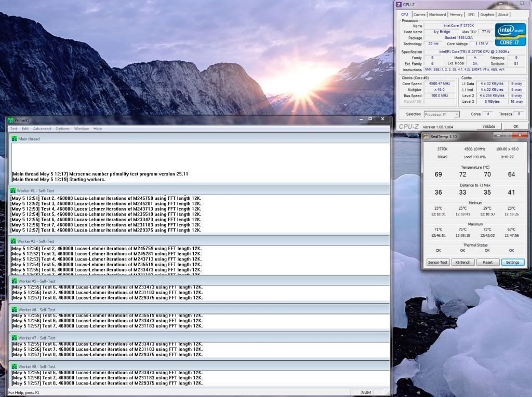Open RealTemp Settings
This screenshot has width=532, height=397.
[512, 262]
